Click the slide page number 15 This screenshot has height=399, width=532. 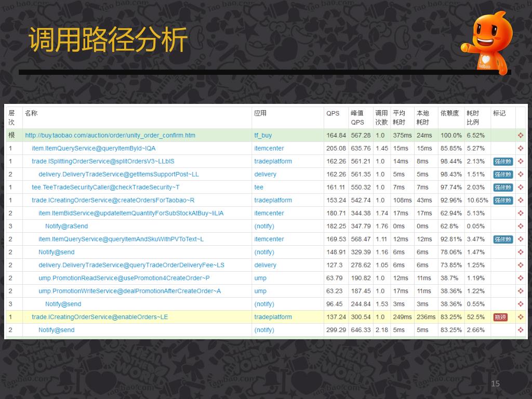pos(495,384)
